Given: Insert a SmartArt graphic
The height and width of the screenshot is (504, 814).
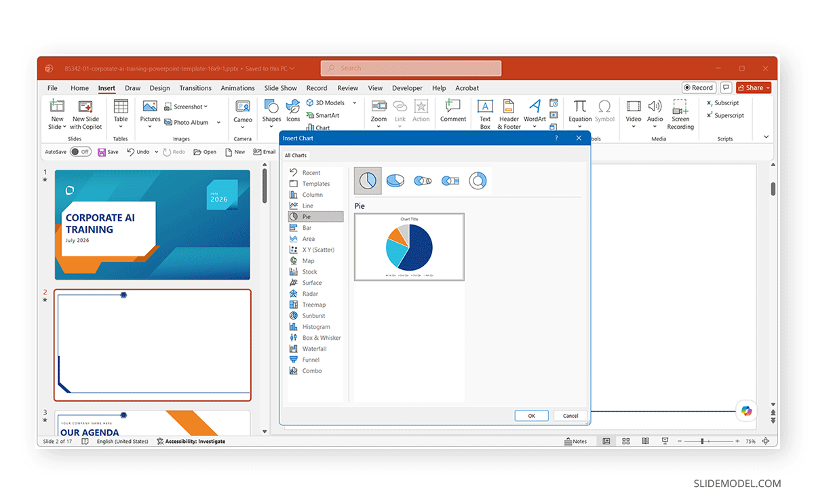Looking at the screenshot, I should tap(323, 115).
